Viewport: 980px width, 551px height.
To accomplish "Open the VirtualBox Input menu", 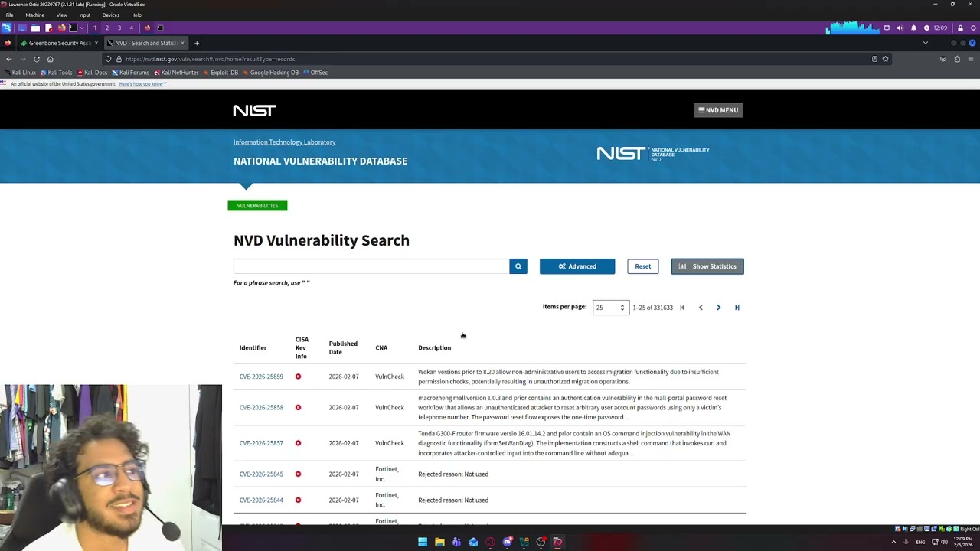I will coord(85,15).
